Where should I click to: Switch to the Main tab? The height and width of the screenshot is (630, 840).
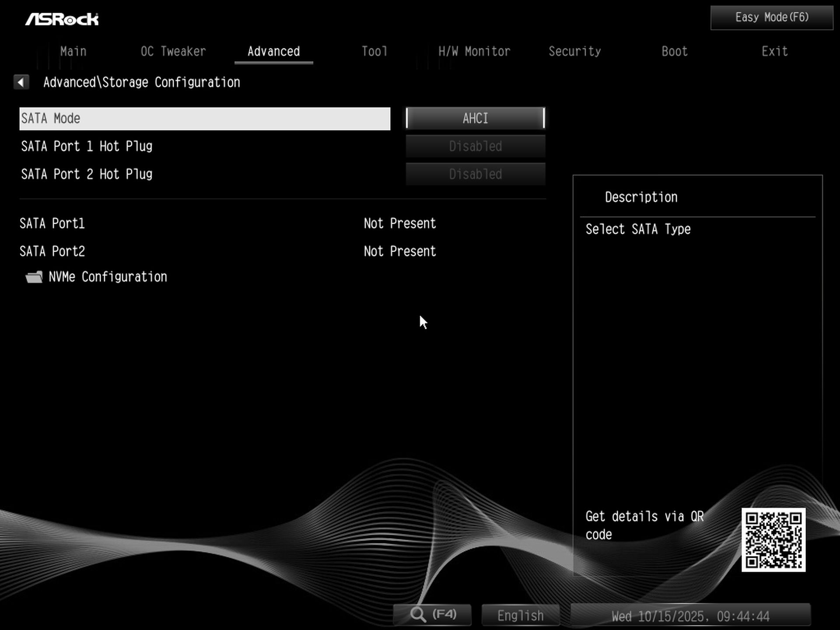73,52
